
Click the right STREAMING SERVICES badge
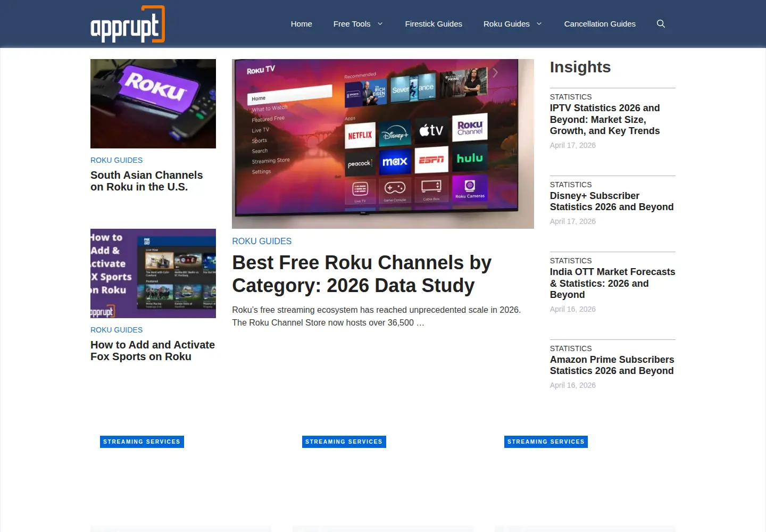pos(546,442)
